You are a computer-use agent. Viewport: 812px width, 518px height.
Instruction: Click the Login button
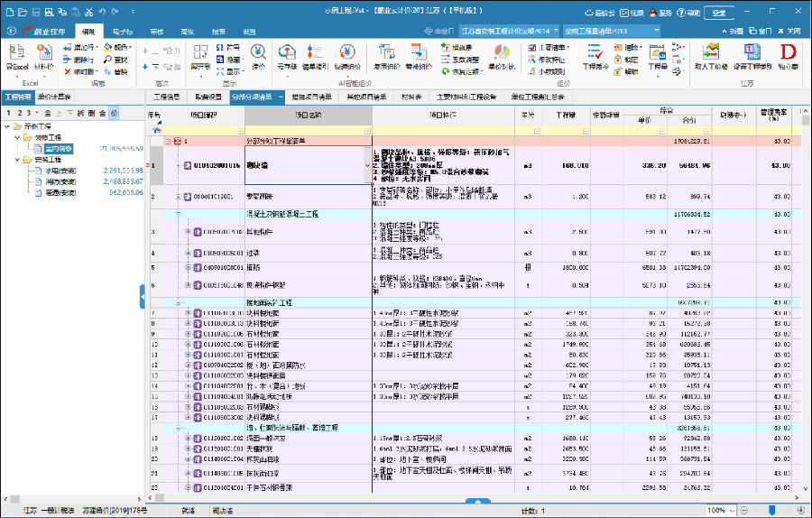click(718, 14)
